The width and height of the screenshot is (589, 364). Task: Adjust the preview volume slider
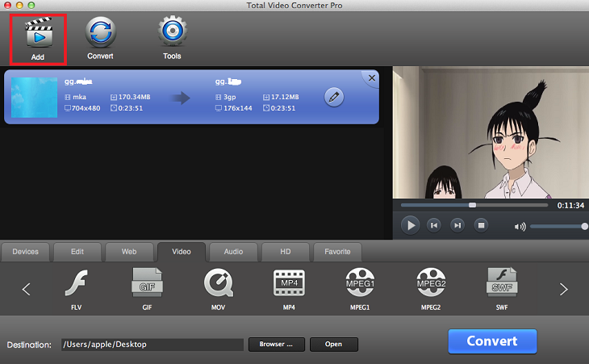559,227
